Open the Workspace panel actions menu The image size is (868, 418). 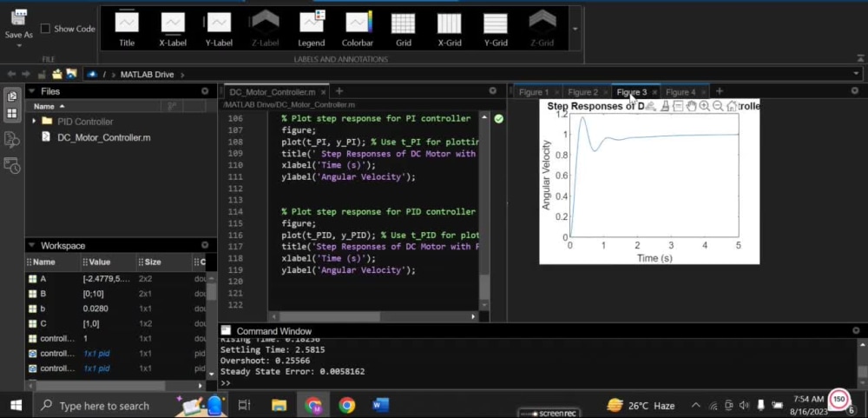click(x=205, y=245)
